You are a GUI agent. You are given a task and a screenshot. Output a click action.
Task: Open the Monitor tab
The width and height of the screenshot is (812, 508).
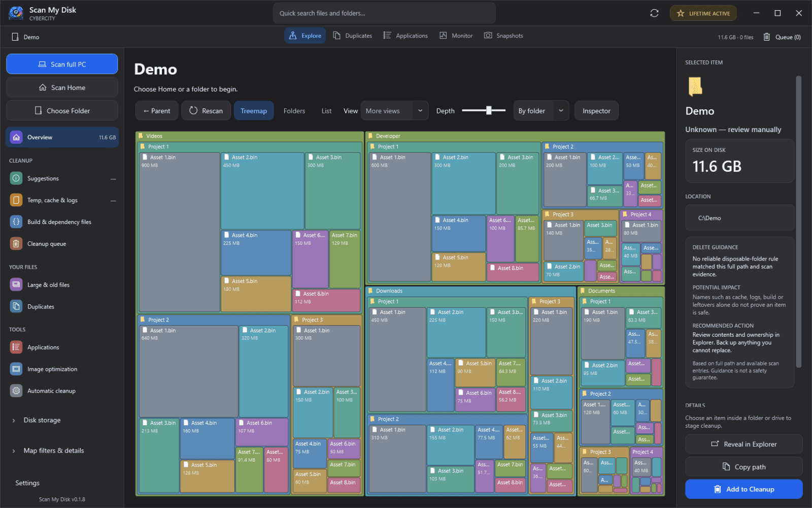(x=456, y=36)
